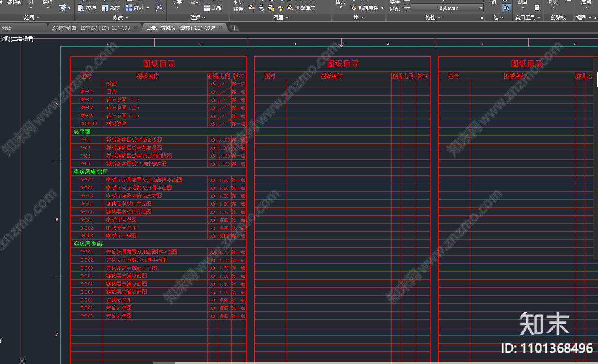Click the linetype icon left of ByLayer
Viewport: 598px width, 364px height.
(x=407, y=8)
